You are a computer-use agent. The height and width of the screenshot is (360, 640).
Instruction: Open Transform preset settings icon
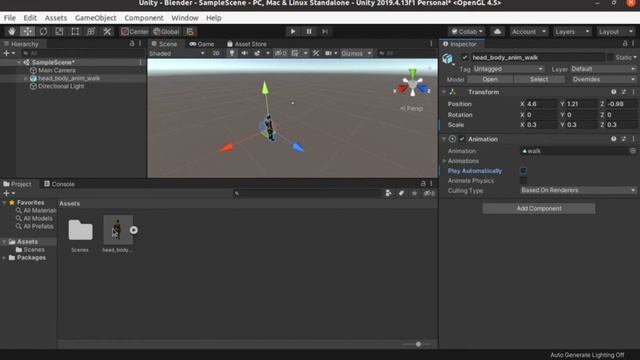coord(624,92)
